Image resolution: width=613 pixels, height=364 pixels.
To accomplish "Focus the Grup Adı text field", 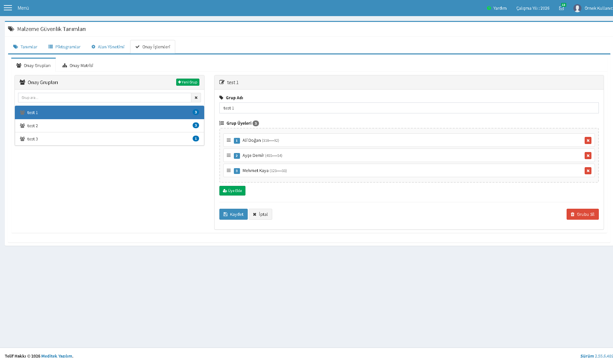I will 409,108.
